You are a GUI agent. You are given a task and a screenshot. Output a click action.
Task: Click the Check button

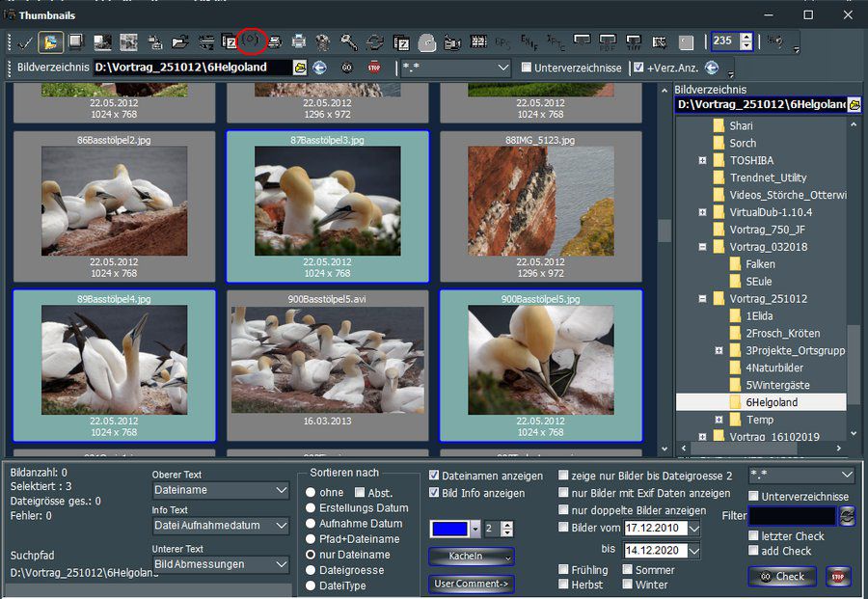coord(782,577)
